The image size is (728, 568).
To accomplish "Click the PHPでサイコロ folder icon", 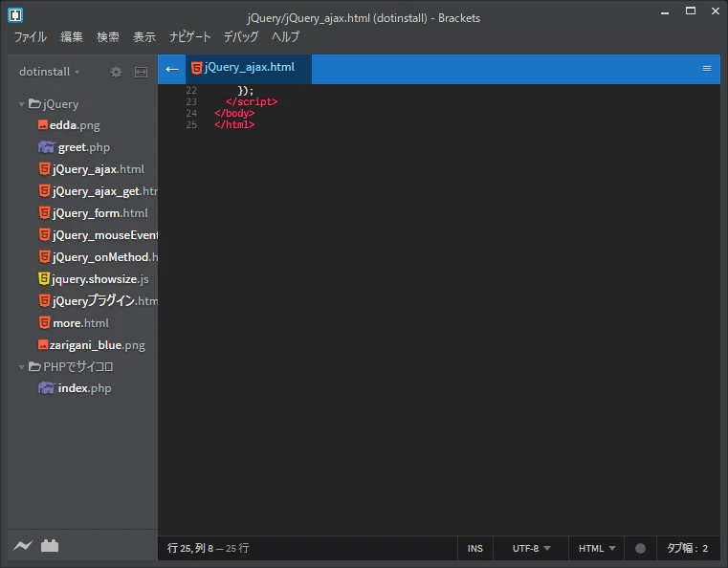I will (34, 366).
